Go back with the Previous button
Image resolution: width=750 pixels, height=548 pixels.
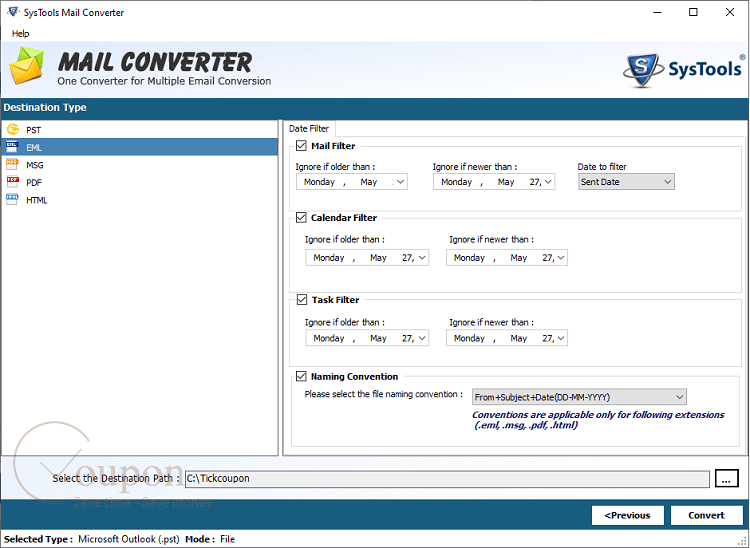(x=628, y=515)
